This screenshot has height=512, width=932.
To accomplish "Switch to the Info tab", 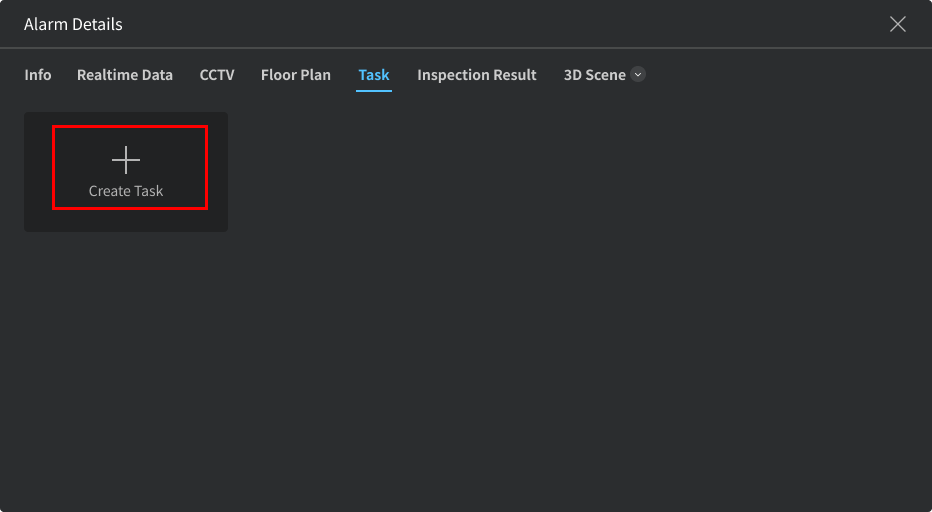I will pyautogui.click(x=38, y=75).
